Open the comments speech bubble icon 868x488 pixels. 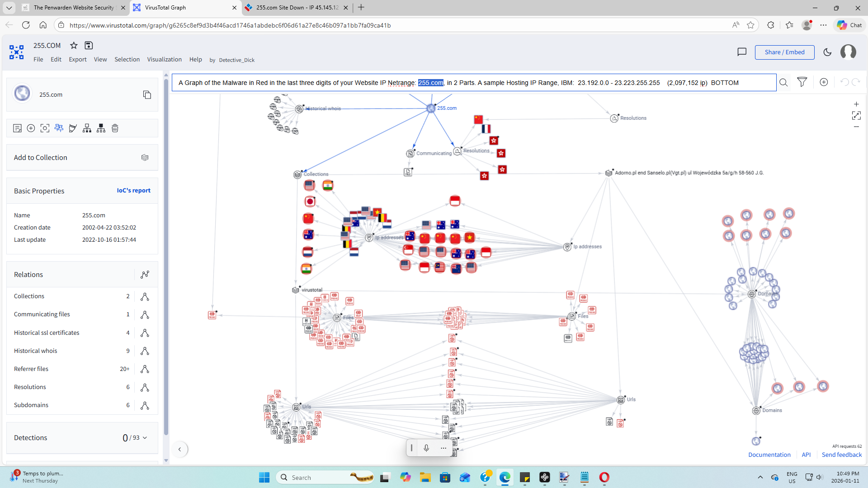click(742, 52)
